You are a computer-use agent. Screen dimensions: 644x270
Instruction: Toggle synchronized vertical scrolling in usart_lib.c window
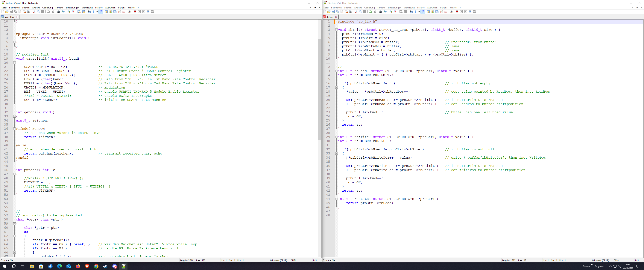click(79, 12)
